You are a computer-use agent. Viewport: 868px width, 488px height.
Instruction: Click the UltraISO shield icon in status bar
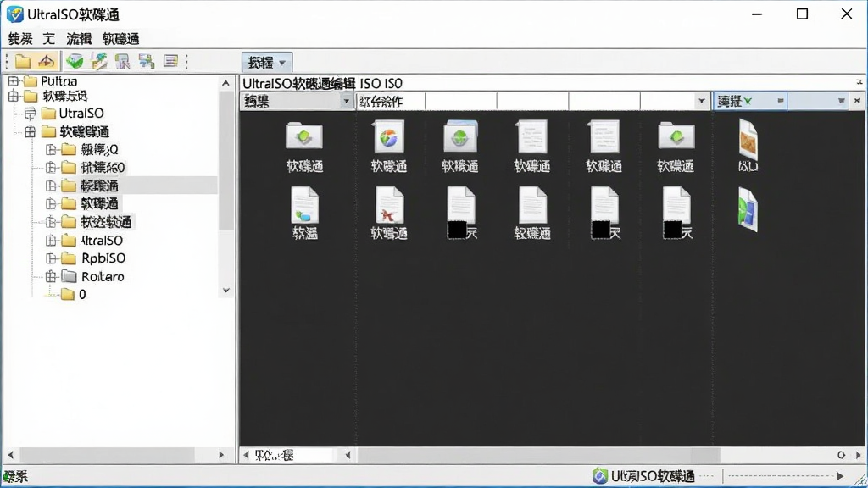599,476
